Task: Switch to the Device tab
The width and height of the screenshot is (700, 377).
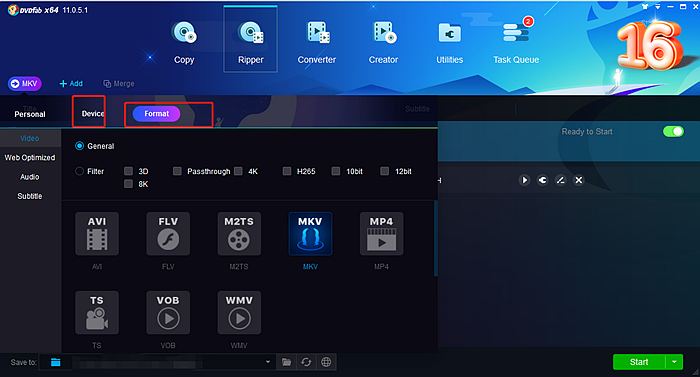Action: pos(92,114)
